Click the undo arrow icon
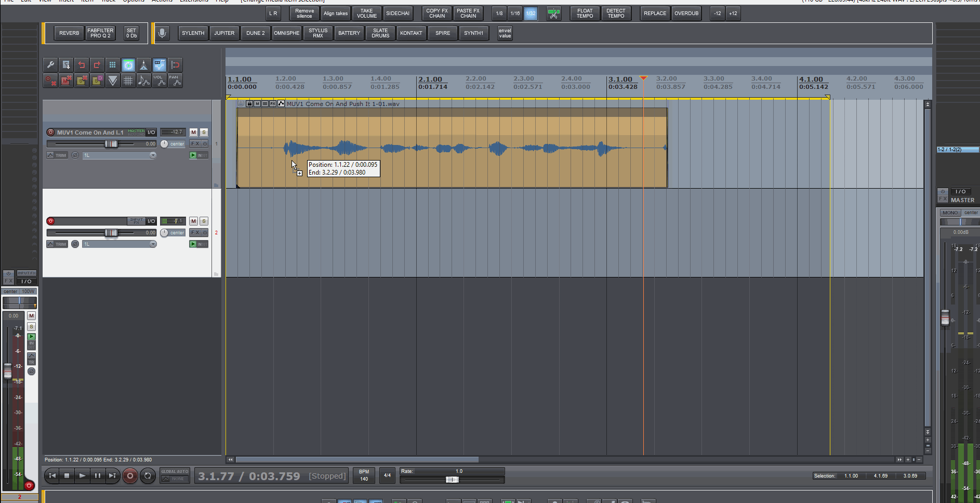 coord(82,65)
